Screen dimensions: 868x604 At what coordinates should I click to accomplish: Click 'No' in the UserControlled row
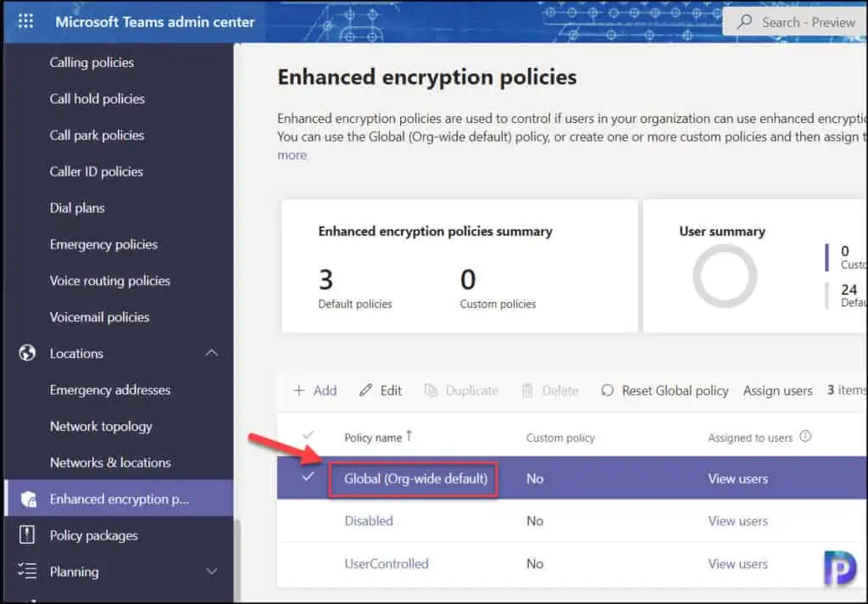click(535, 563)
